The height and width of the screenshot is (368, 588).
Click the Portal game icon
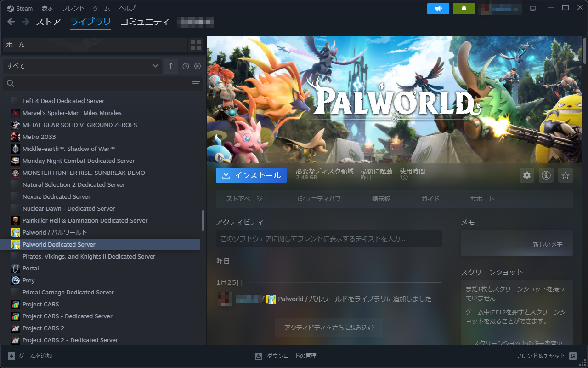[16, 268]
